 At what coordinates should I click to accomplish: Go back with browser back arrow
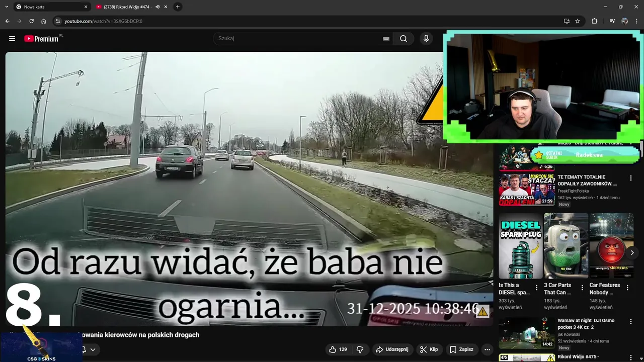[7, 21]
